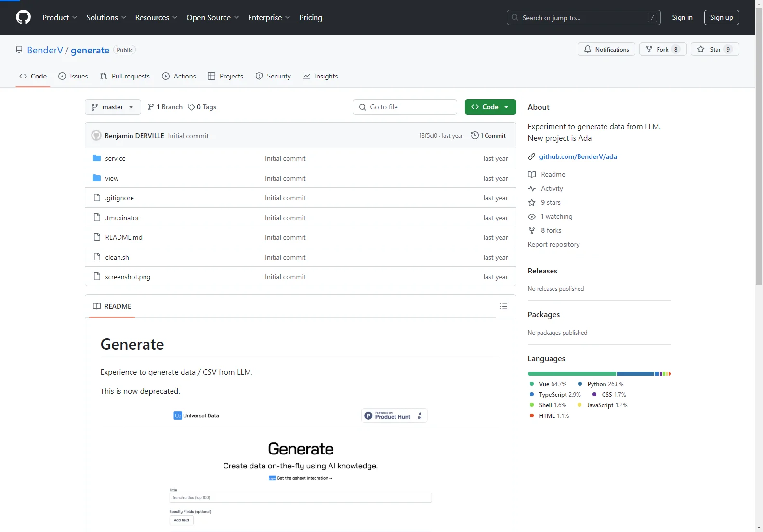
Task: Click the pulse icon beside Activity
Action: (532, 188)
